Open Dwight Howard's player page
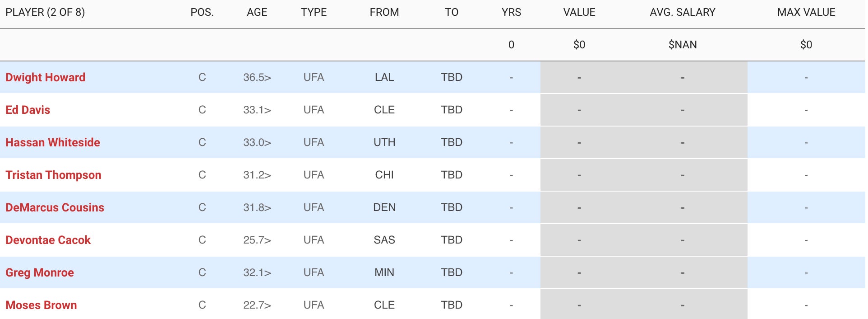The height and width of the screenshot is (319, 868). click(45, 77)
